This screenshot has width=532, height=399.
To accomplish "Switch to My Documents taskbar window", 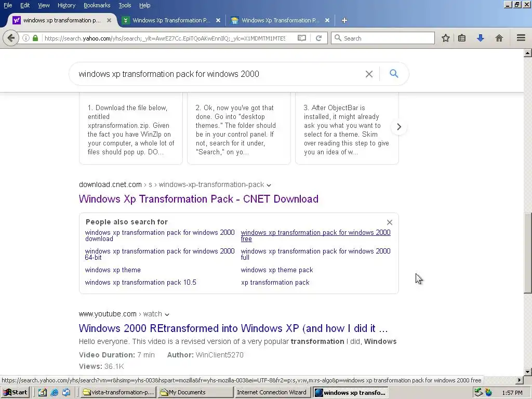I will [195, 393].
